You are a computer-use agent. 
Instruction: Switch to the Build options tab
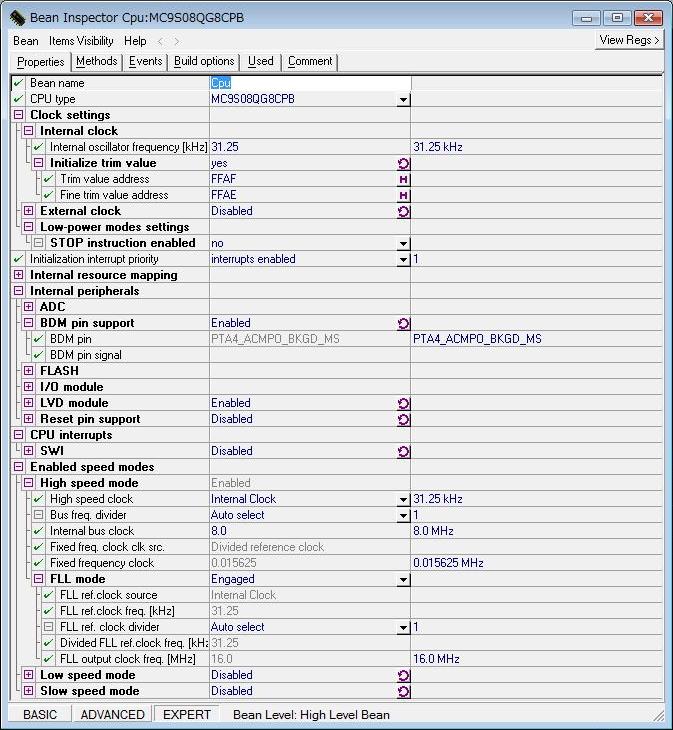pos(204,61)
